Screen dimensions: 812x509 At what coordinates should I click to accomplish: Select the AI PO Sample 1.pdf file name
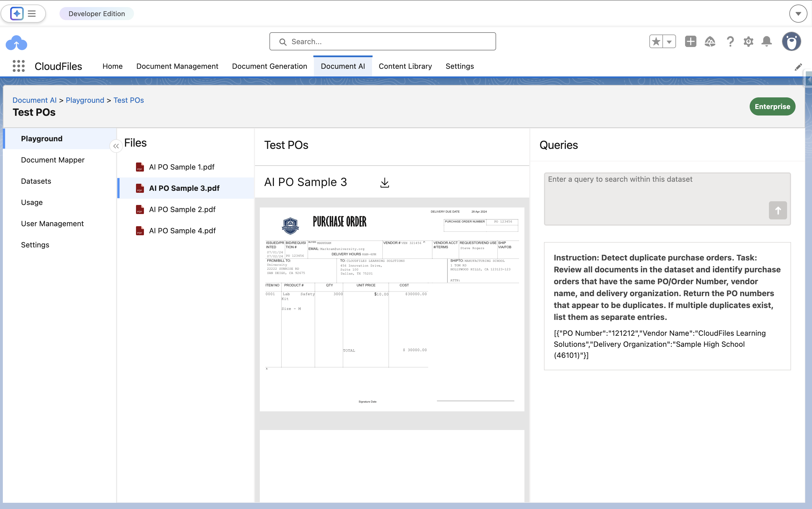[182, 167]
